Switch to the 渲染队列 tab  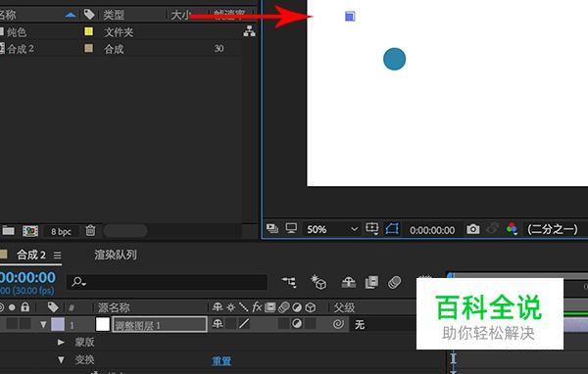point(116,255)
